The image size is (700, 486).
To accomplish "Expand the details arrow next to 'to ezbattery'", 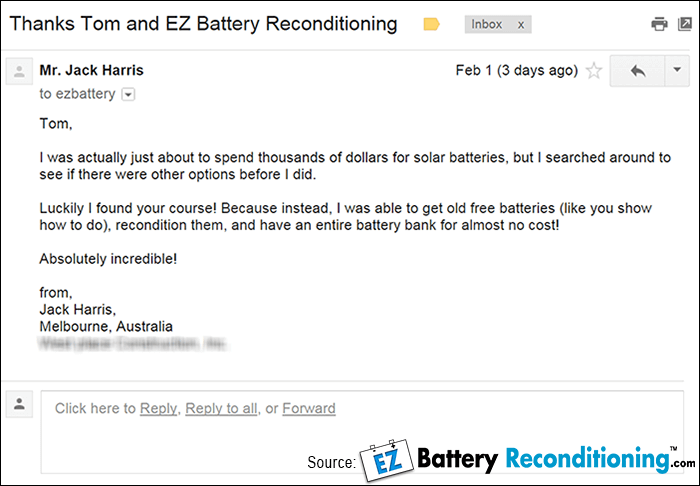I will [128, 95].
